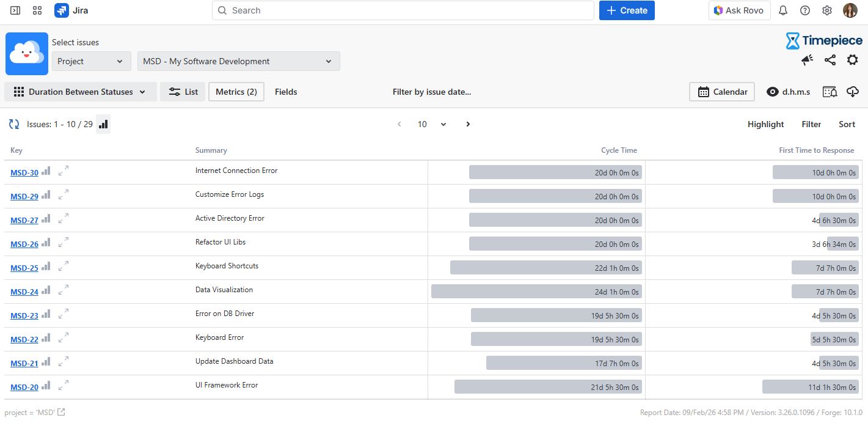The height and width of the screenshot is (423, 868).
Task: Open the Jira notifications bell
Action: point(783,10)
